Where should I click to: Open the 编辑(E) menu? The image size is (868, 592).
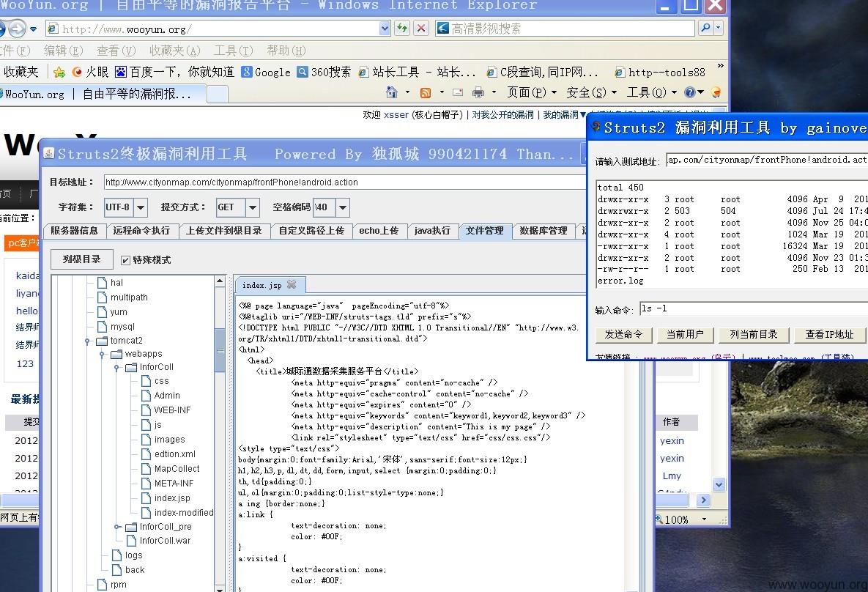coord(63,51)
